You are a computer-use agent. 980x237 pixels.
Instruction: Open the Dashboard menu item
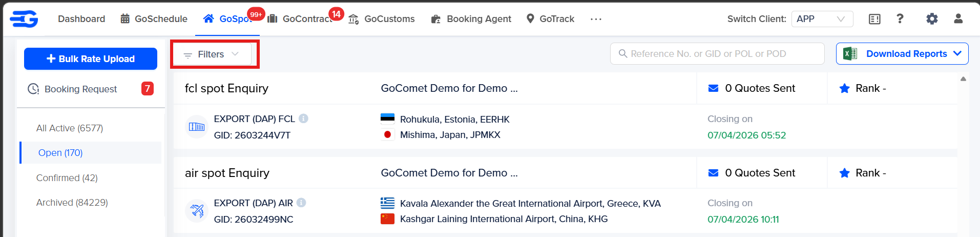click(81, 19)
